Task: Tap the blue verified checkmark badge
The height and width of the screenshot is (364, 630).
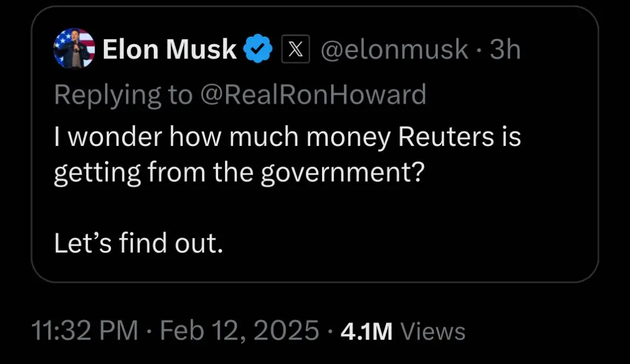Action: 258,50
